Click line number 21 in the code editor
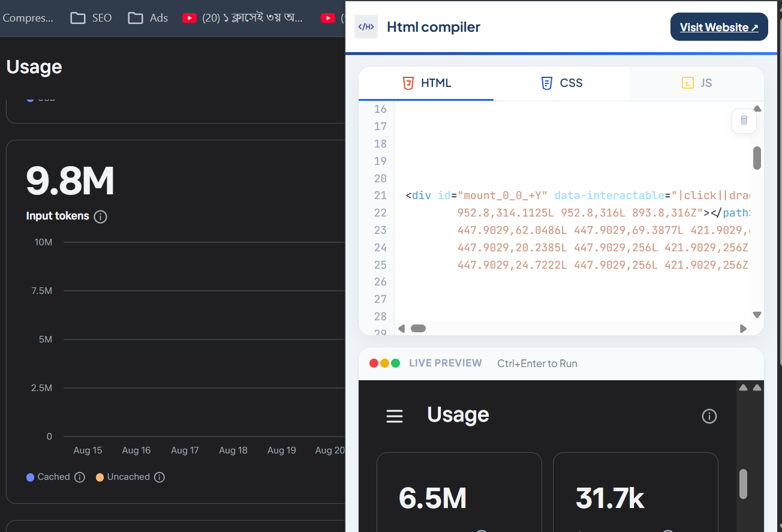 pos(380,196)
